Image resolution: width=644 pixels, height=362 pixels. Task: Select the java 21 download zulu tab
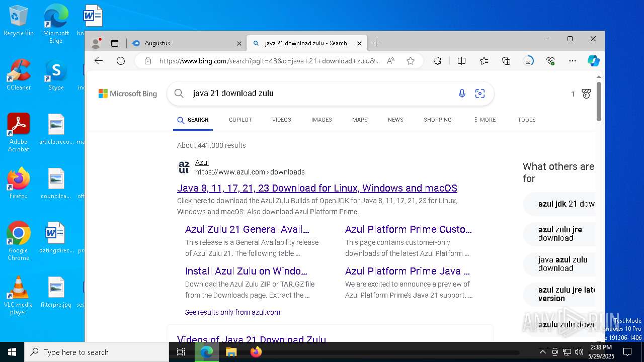[307, 43]
